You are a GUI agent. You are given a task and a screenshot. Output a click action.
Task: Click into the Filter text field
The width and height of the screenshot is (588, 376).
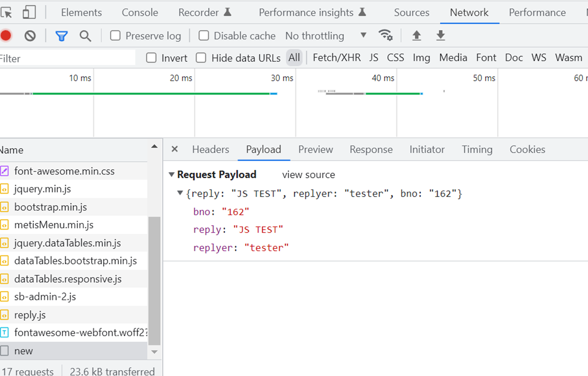[x=67, y=58]
